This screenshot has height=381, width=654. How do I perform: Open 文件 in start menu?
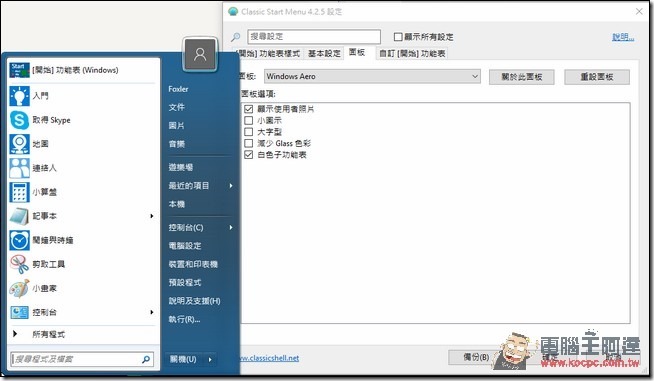(176, 107)
